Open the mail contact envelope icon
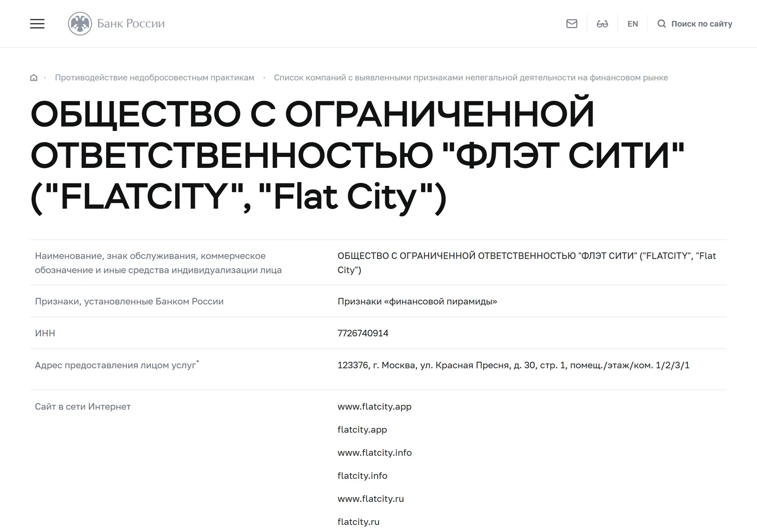Image resolution: width=757 pixels, height=532 pixels. coord(572,24)
